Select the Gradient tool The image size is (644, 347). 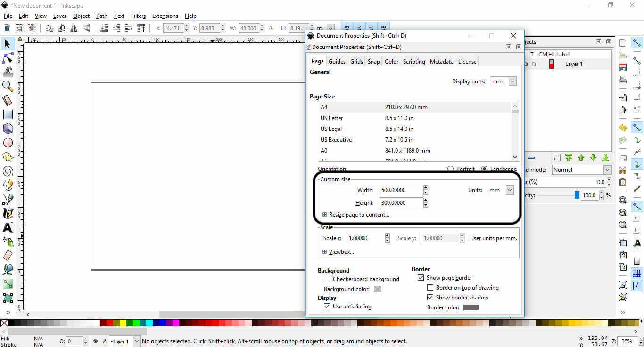click(8, 284)
